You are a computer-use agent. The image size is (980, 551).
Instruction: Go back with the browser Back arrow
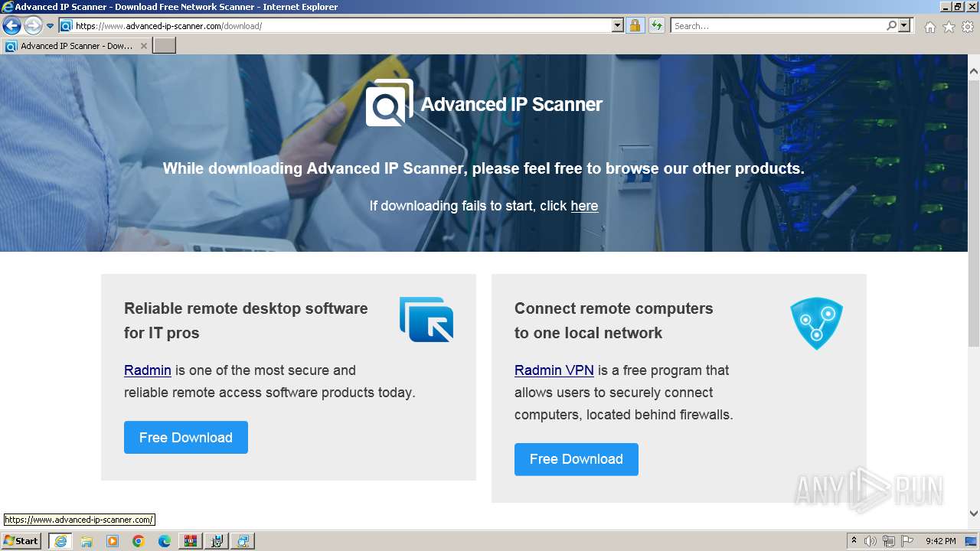(11, 26)
